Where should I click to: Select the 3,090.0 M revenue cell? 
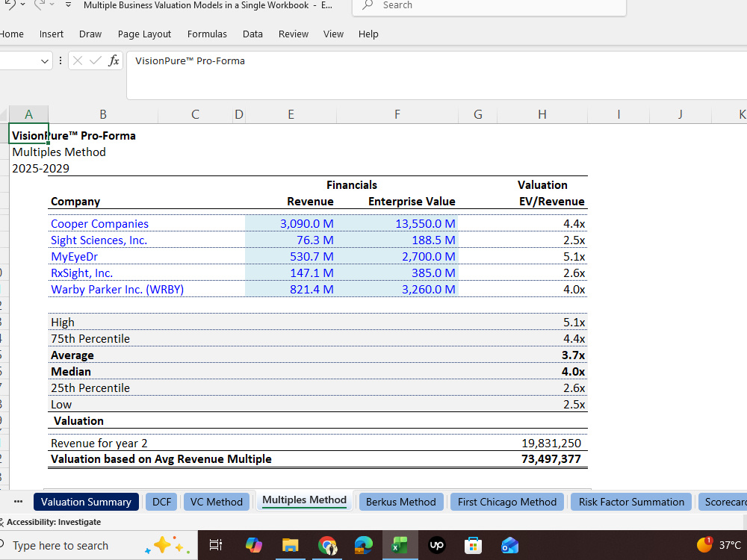(x=291, y=224)
